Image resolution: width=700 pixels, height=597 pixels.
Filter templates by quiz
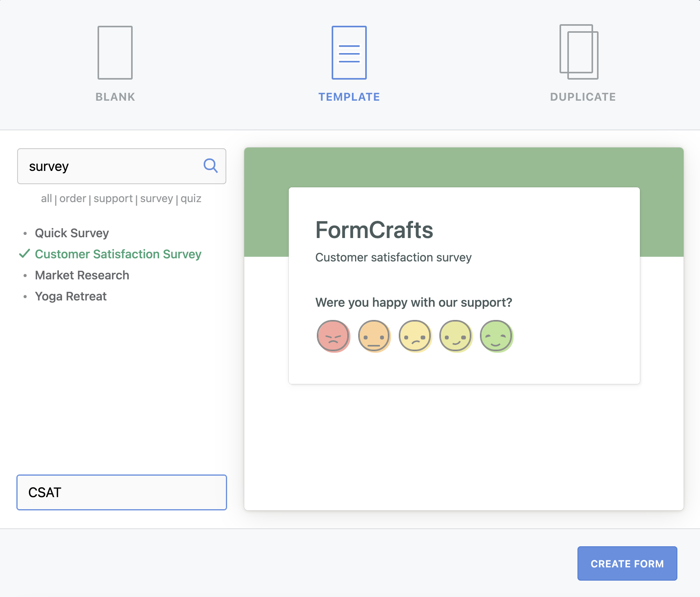(191, 198)
